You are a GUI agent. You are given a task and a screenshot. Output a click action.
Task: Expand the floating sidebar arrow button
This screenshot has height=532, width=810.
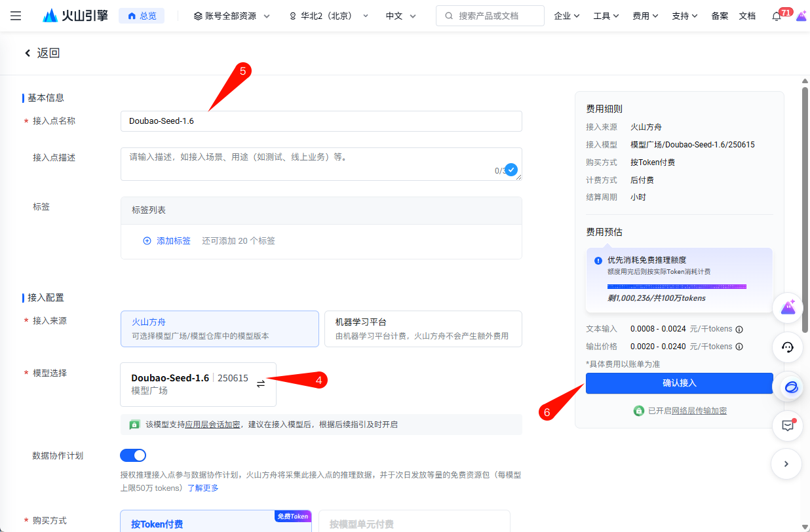click(x=787, y=464)
